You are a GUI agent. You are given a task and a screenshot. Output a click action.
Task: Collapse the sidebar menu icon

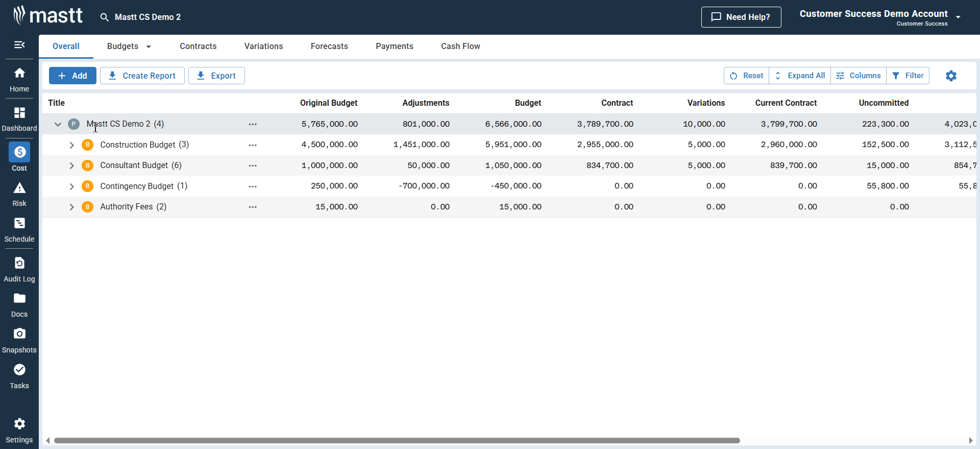19,45
